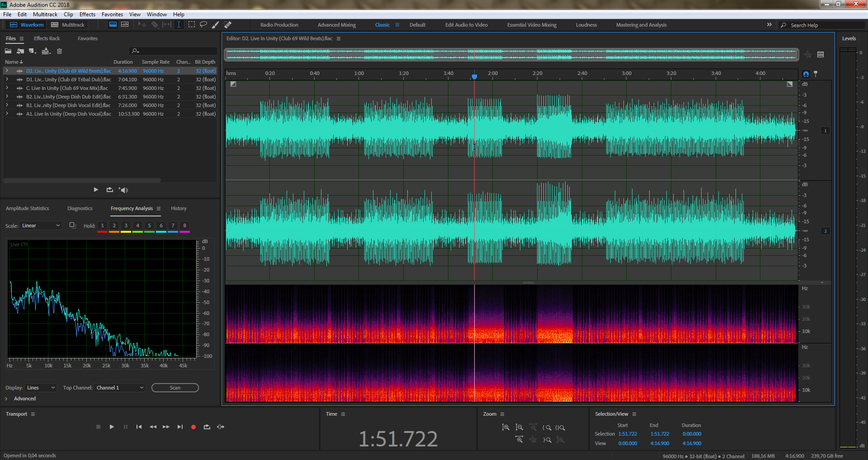The image size is (868, 460).
Task: Stop playback in the Transport panel
Action: (98, 427)
